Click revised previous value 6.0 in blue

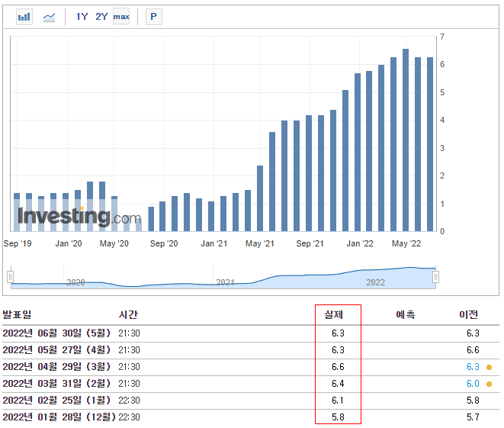coord(473,384)
